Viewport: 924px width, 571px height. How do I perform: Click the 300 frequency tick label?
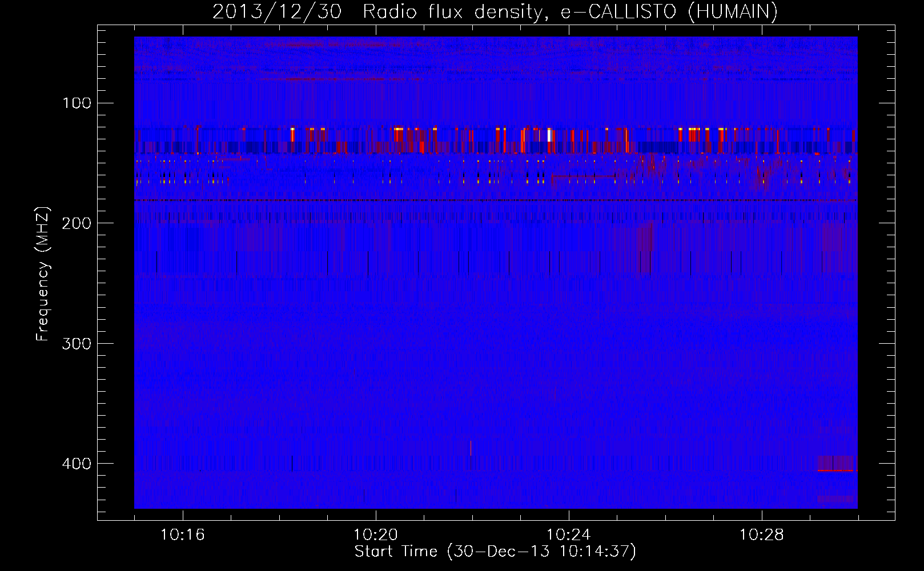click(77, 343)
